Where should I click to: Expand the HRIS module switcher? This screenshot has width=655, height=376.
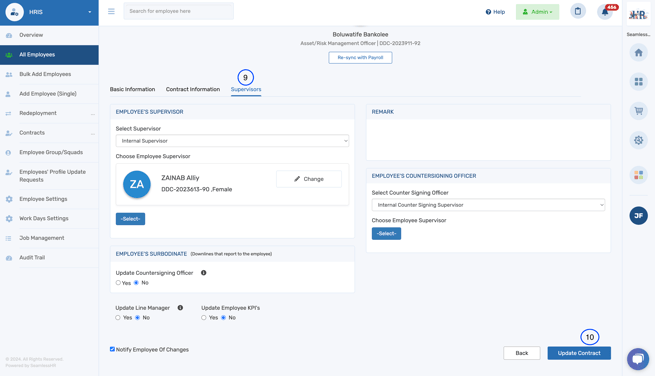tap(89, 12)
